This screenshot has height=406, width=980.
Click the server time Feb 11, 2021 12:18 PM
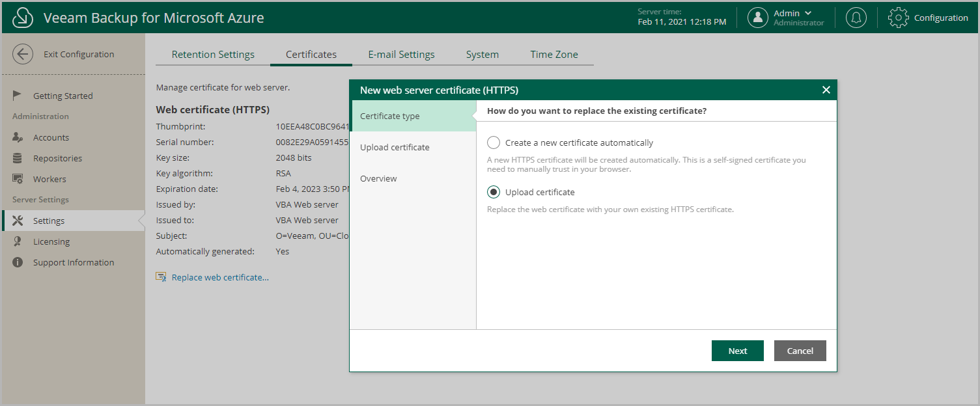[x=682, y=22]
